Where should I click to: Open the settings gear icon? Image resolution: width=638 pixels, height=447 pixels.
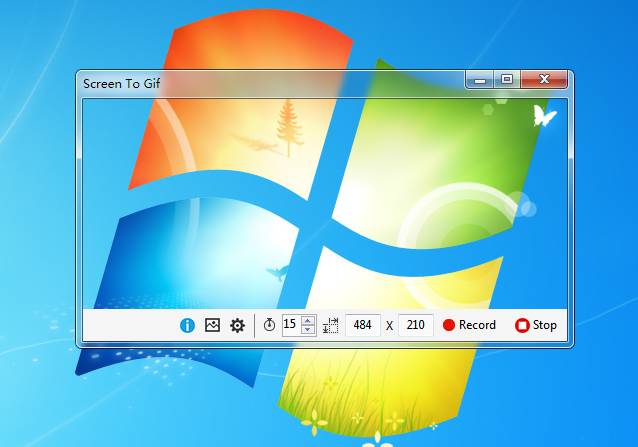tap(238, 325)
